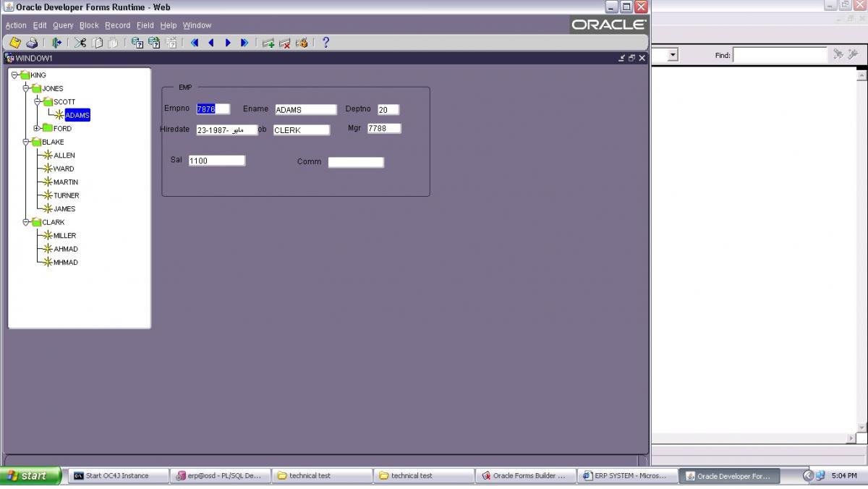Screen dimensions: 868x489
Task: Click the Save floppy disk icon
Action: (x=15, y=43)
